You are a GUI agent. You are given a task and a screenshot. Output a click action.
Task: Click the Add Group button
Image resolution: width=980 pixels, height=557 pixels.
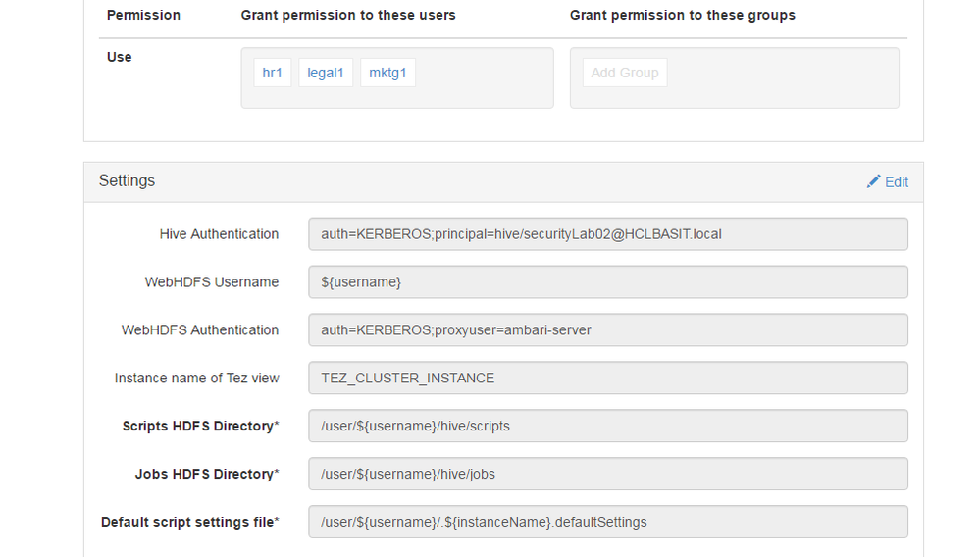click(x=625, y=73)
